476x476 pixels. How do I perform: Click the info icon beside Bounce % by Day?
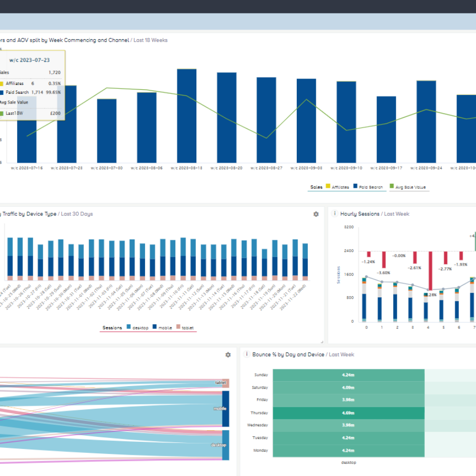tap(246, 354)
